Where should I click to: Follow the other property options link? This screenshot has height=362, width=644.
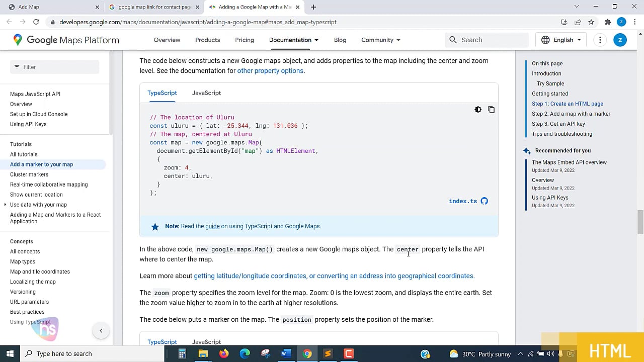270,71
